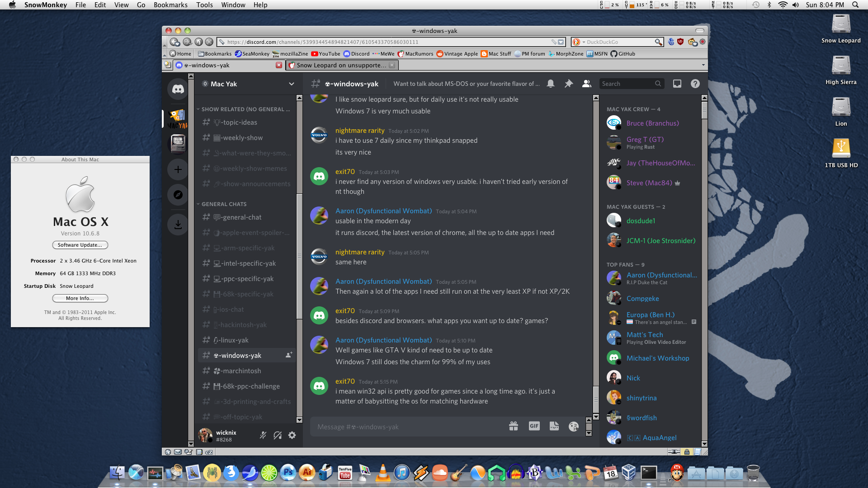The width and height of the screenshot is (868, 488).
Task: Click Software Update button
Action: (x=80, y=245)
